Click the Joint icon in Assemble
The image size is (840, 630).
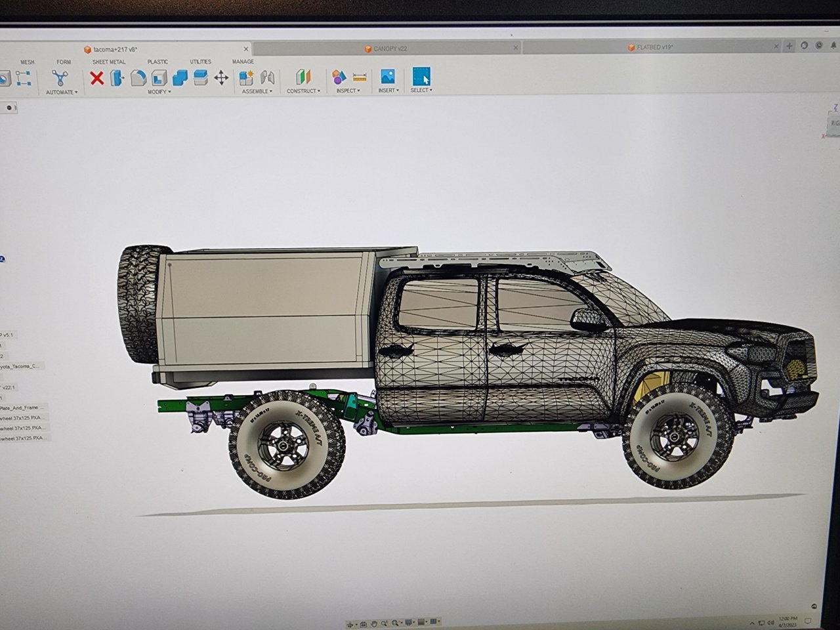267,77
